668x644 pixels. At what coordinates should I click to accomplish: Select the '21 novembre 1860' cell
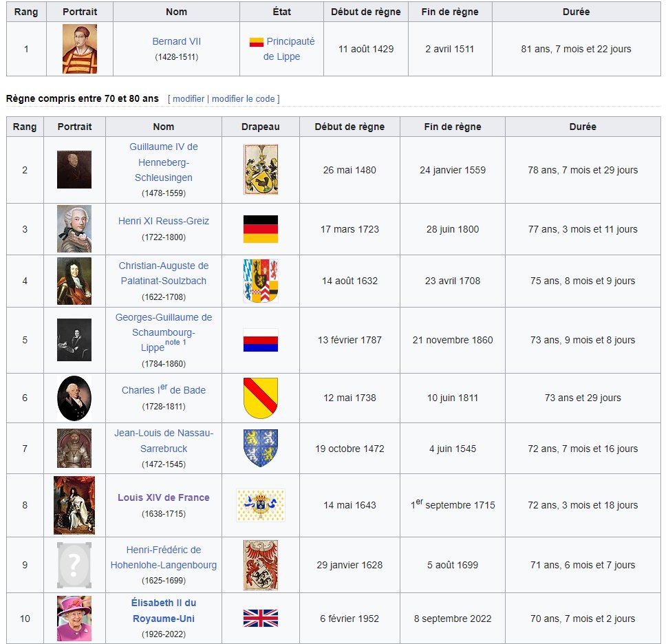(453, 340)
